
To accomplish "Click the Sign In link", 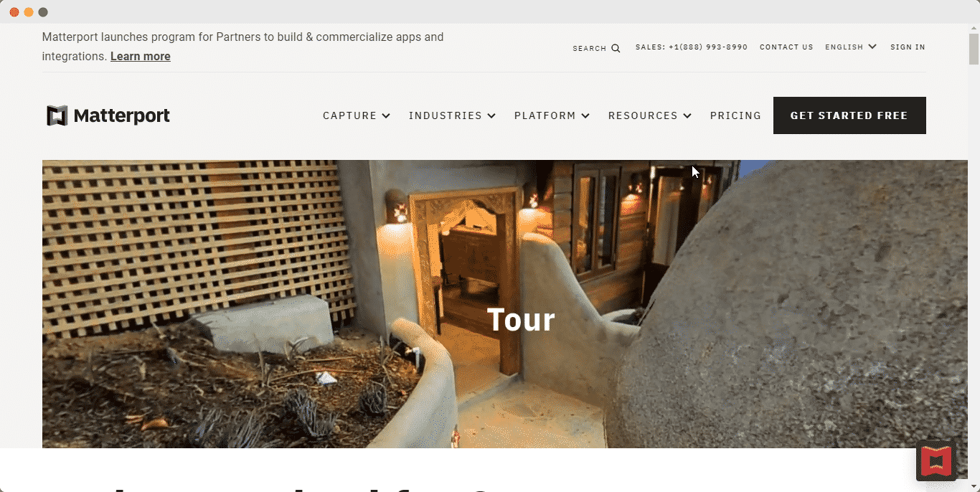I will pos(908,47).
